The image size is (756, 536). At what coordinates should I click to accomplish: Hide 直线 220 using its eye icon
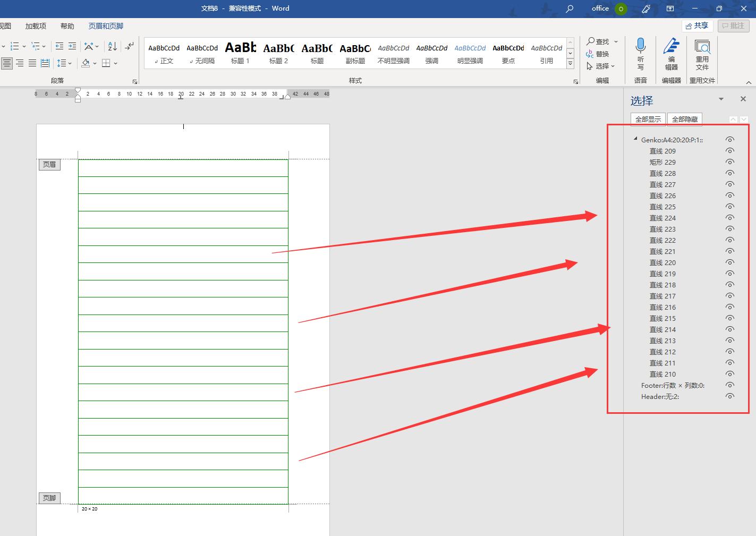point(730,262)
